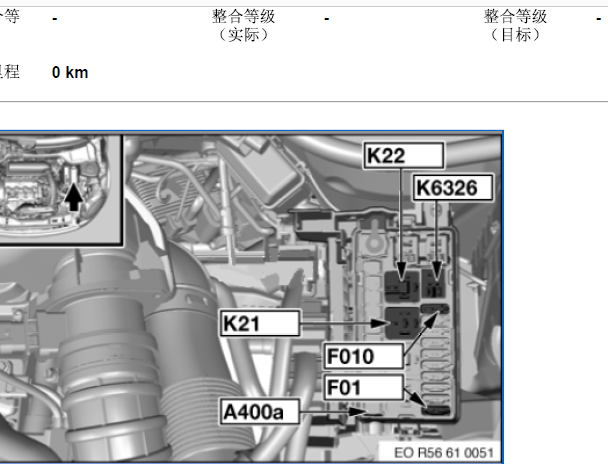Click the K21 relay component

tap(401, 323)
